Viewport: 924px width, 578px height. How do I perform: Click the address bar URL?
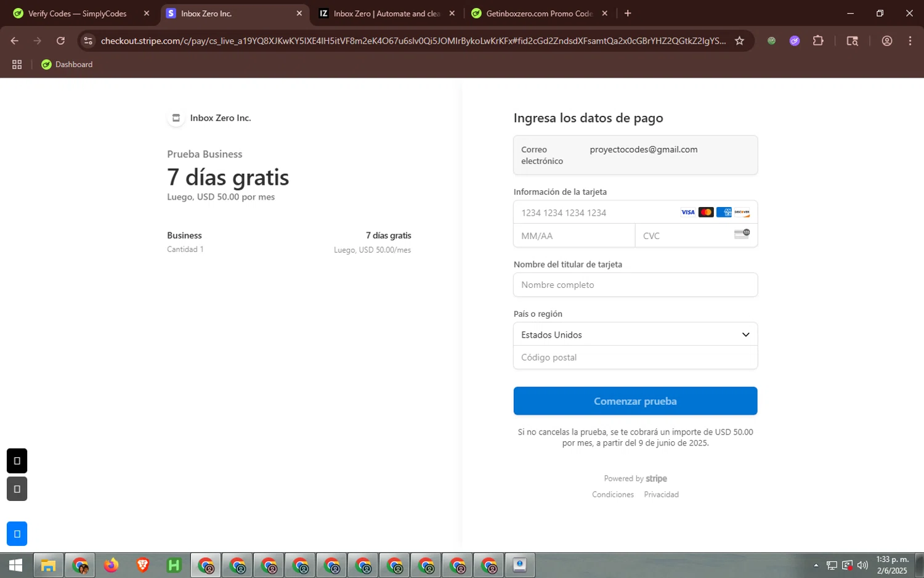(x=413, y=41)
